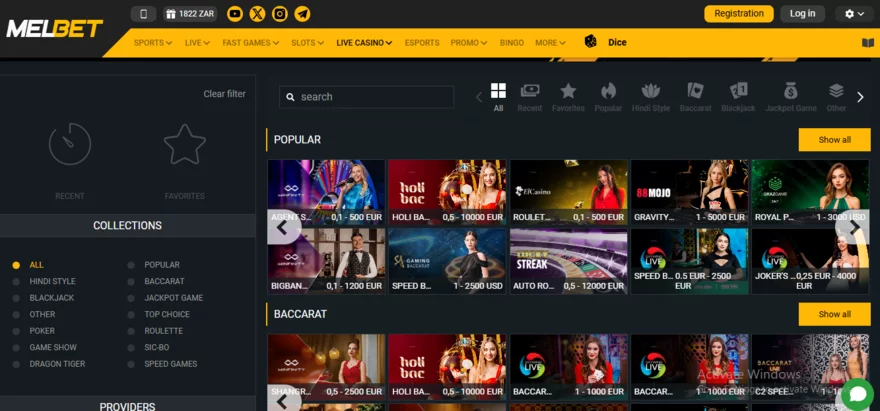Expand the PROMO menu
The image size is (880, 411).
tap(469, 43)
